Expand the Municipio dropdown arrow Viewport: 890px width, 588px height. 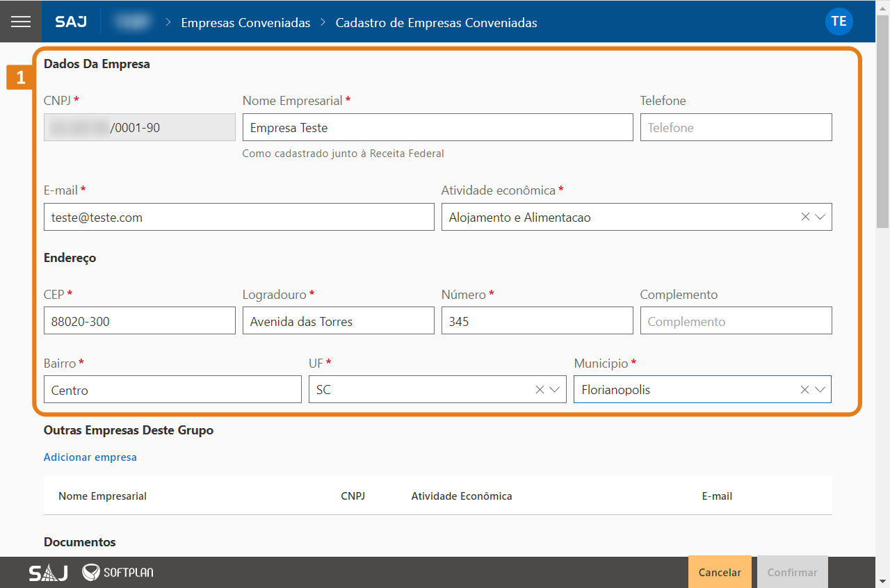[820, 390]
